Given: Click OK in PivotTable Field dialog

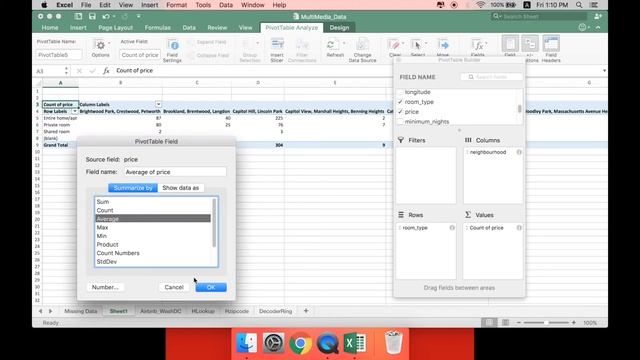Looking at the screenshot, I should 211,287.
